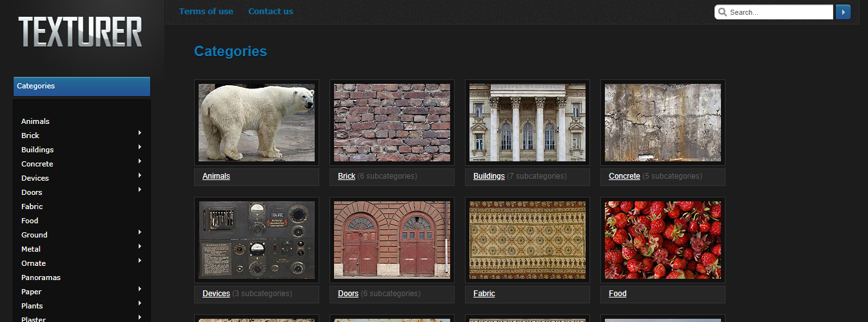Viewport: 868px width, 322px height.
Task: Open Food in the sidebar menu
Action: coord(30,221)
